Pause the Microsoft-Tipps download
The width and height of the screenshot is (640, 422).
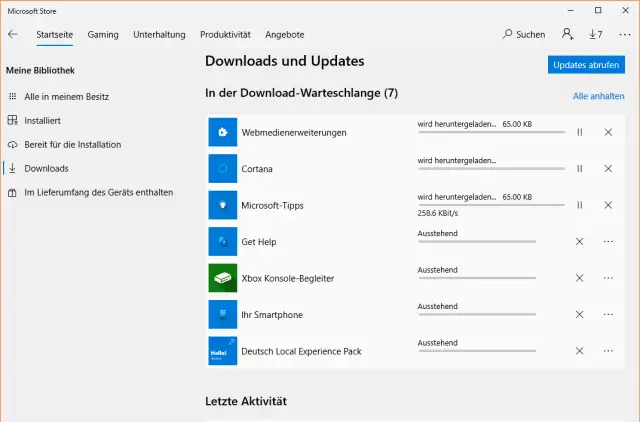[579, 205]
